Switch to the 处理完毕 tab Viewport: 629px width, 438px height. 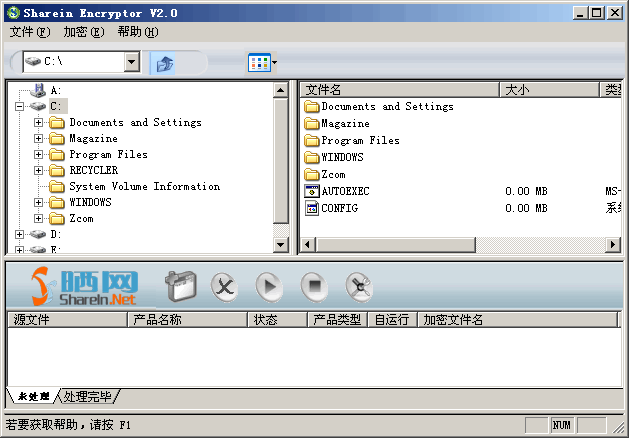click(x=88, y=396)
